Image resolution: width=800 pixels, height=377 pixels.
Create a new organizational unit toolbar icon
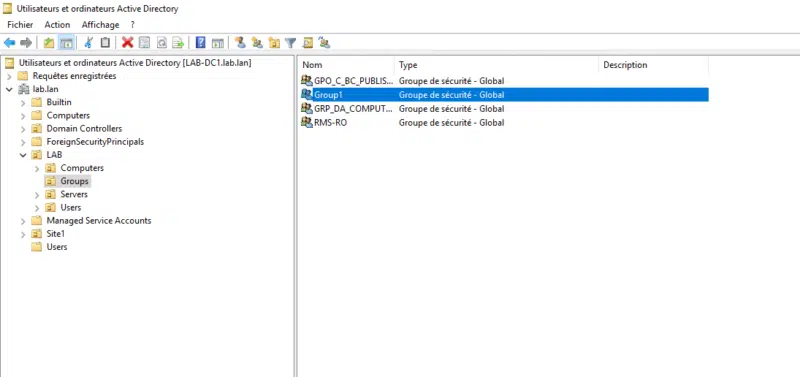pos(274,43)
